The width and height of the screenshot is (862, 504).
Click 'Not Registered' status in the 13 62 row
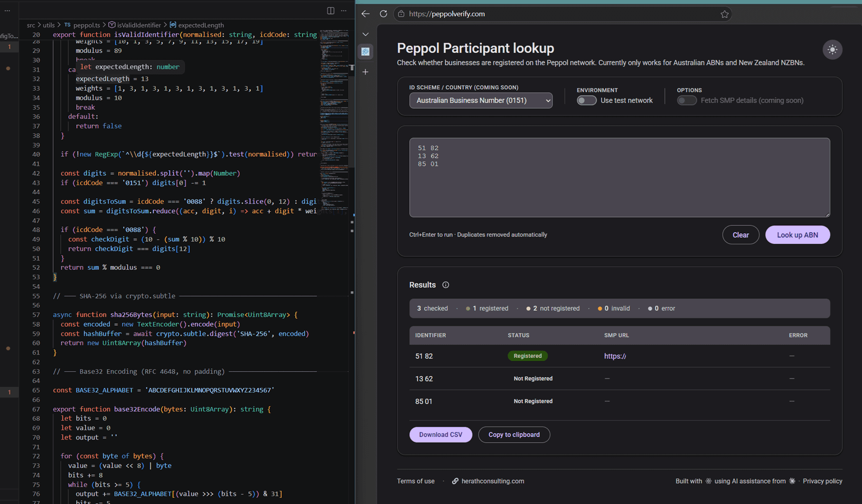[533, 378]
